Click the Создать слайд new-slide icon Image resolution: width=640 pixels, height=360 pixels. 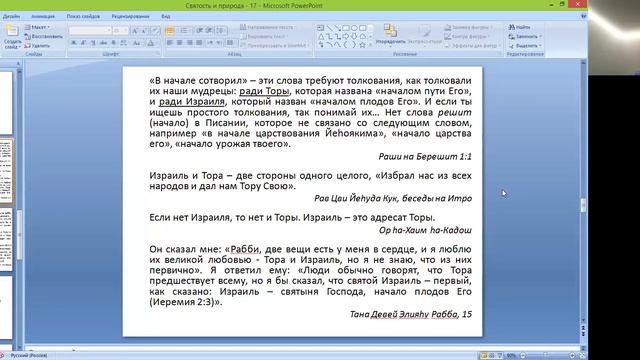tap(12, 31)
